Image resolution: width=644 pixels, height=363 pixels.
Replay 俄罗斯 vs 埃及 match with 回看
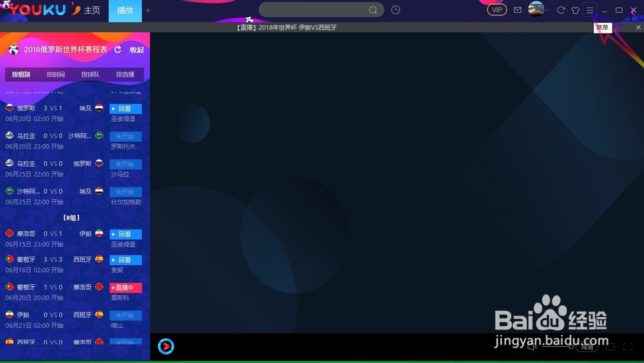[x=126, y=108]
